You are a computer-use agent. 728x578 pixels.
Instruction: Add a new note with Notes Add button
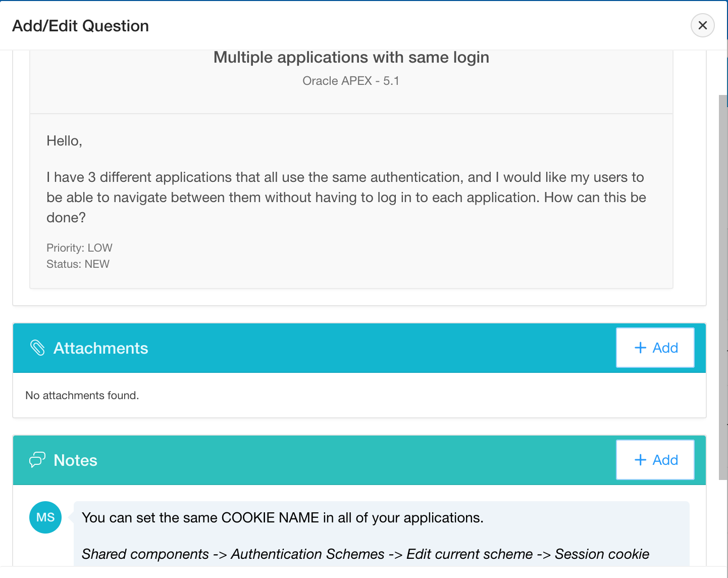655,460
